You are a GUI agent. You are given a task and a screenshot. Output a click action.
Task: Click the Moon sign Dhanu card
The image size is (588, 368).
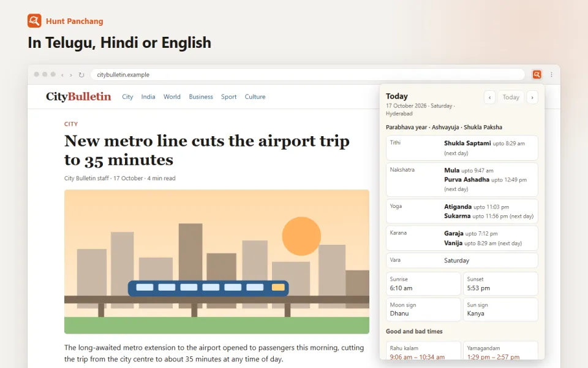[423, 309]
